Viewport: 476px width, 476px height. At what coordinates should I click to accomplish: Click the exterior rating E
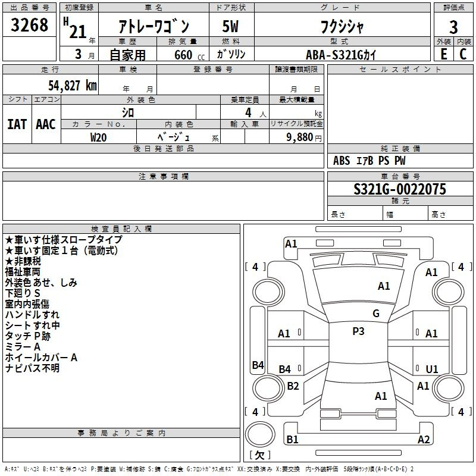click(443, 54)
